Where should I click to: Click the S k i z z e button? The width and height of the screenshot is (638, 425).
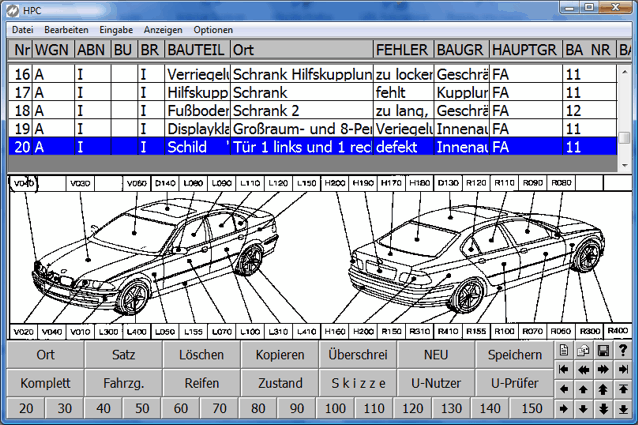tap(357, 383)
